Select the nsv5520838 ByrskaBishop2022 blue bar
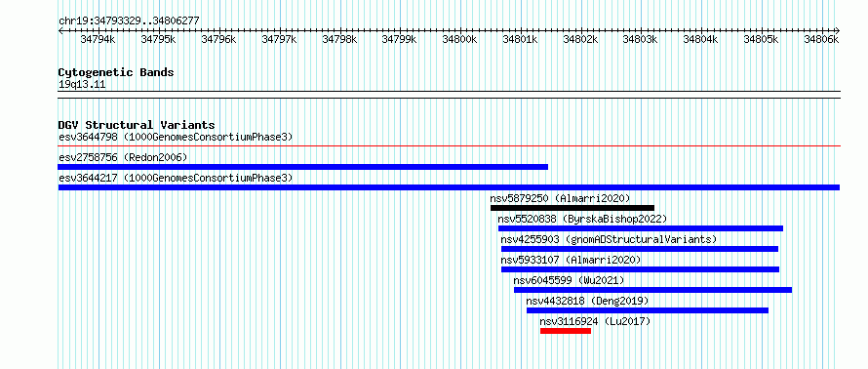Image resolution: width=868 pixels, height=369 pixels. pyautogui.click(x=641, y=228)
